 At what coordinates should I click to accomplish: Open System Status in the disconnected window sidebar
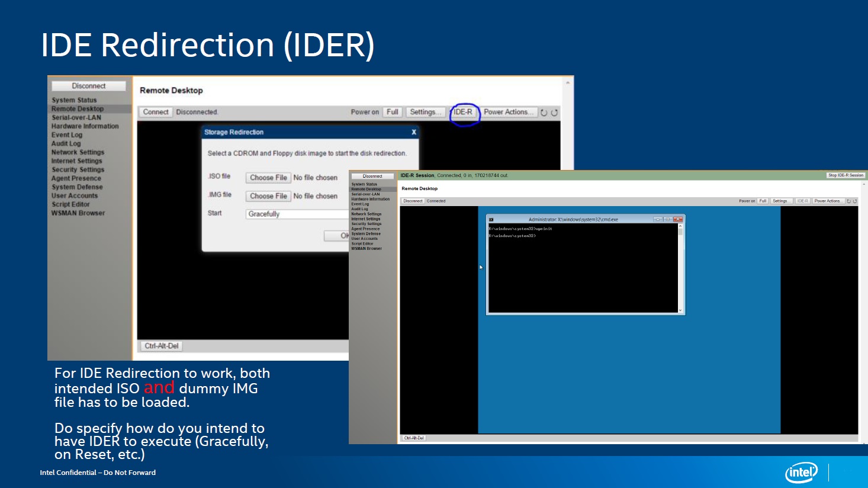74,100
